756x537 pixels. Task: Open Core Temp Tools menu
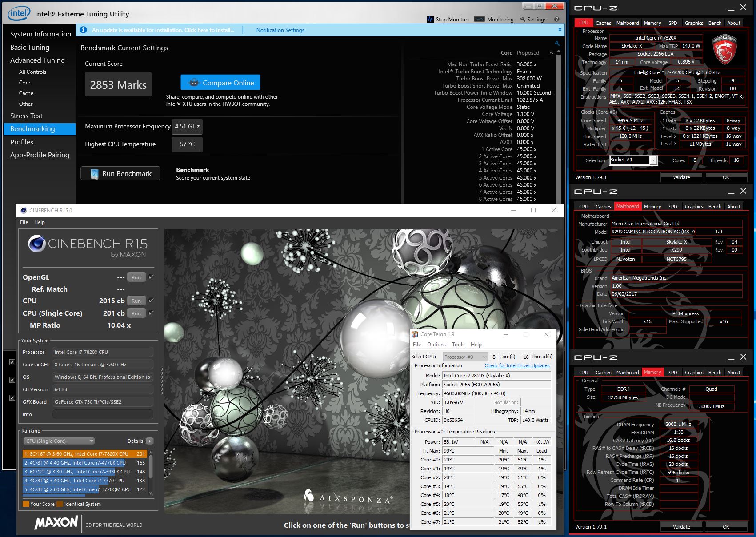click(x=458, y=345)
